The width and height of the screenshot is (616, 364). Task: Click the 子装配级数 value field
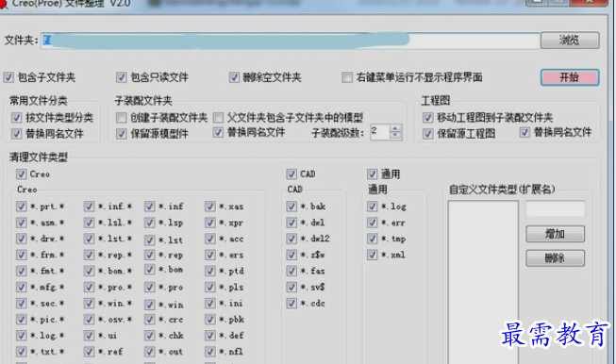click(x=379, y=132)
